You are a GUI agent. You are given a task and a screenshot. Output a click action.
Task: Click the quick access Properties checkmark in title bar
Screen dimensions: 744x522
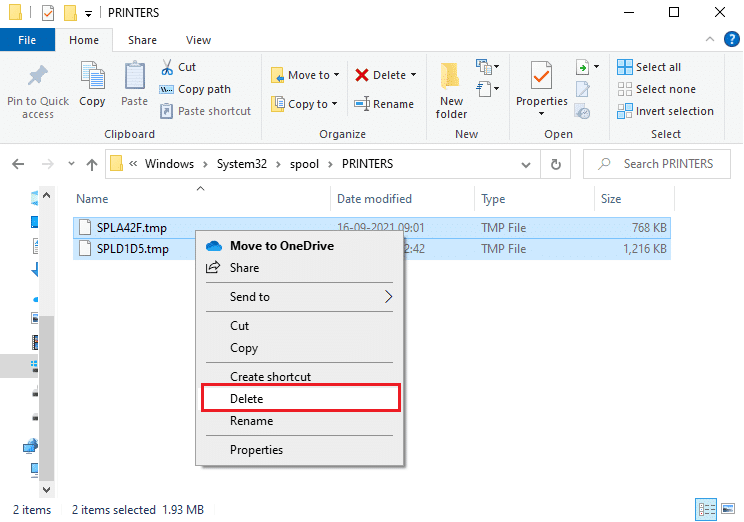point(48,13)
